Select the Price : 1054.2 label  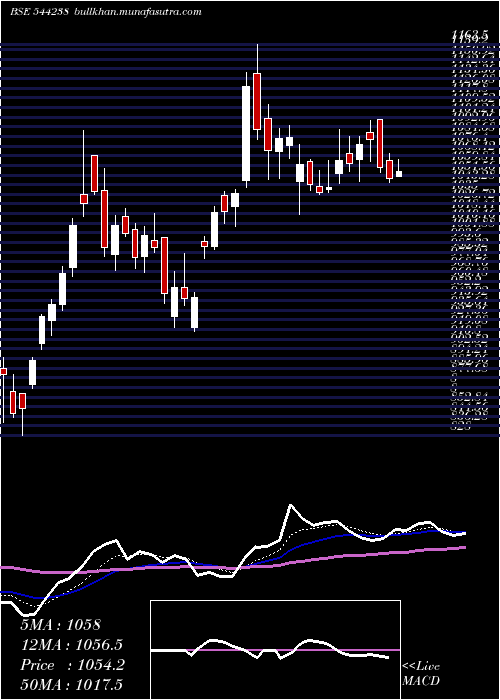(72, 665)
